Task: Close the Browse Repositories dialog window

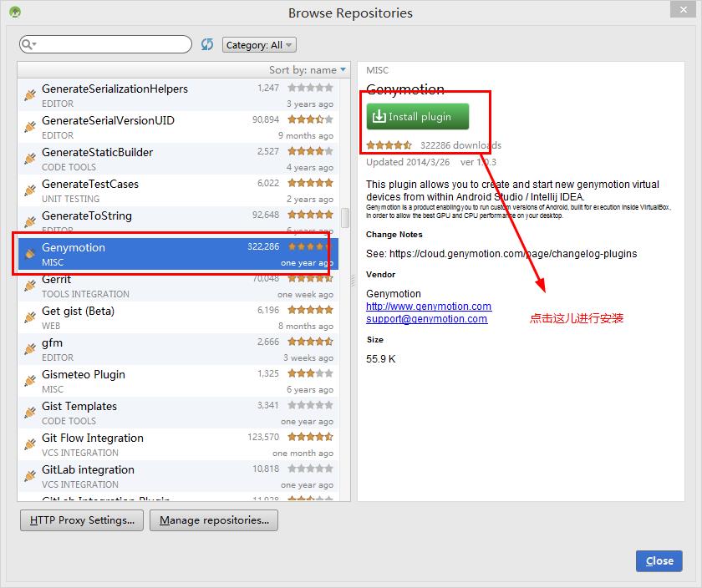Action: (x=683, y=9)
